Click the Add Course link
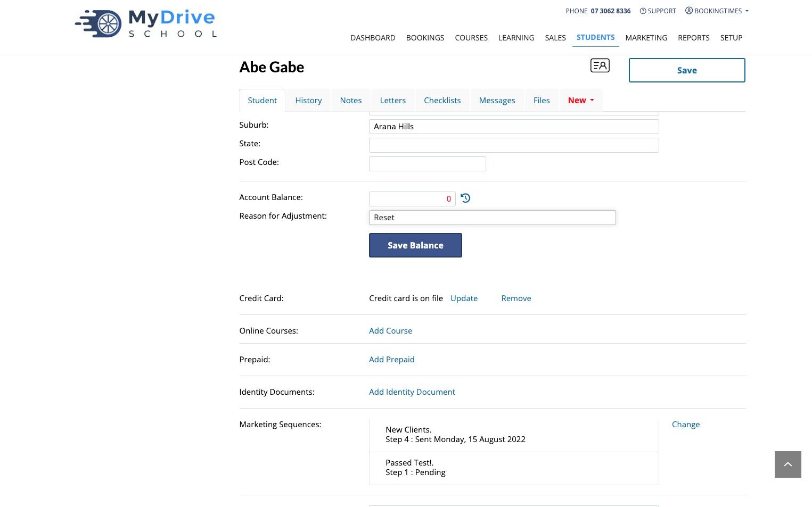Screen dimensions: 812x507 (390, 331)
